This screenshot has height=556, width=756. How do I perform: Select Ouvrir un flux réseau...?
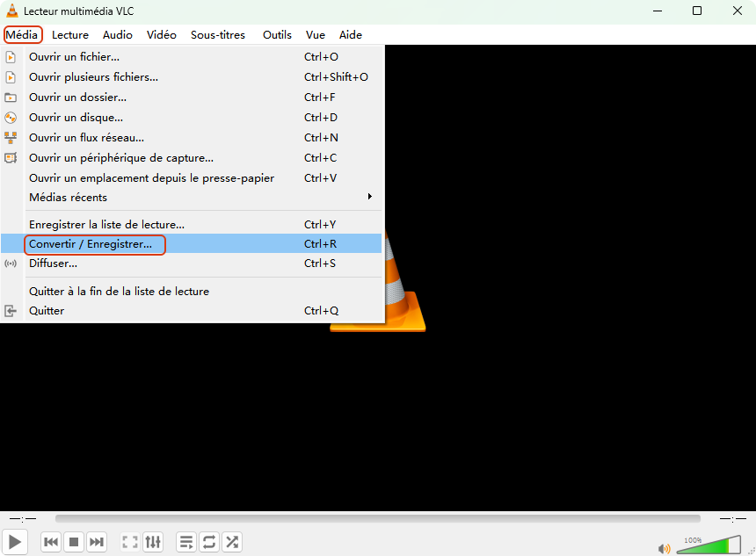191,138
